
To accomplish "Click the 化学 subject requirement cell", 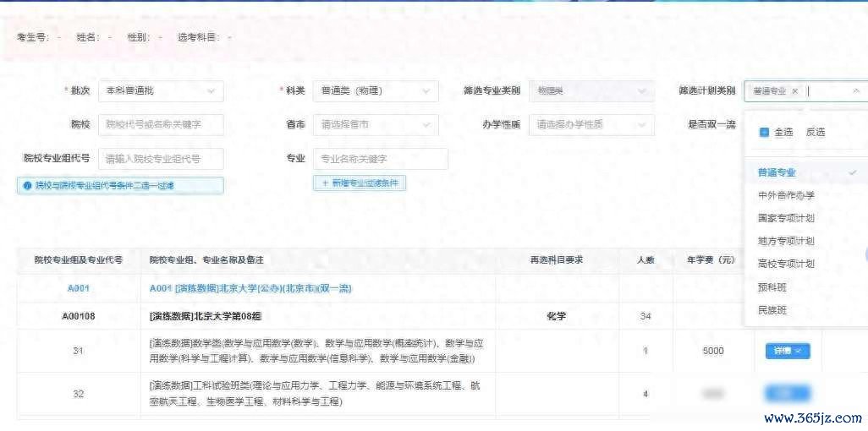I will 557,316.
